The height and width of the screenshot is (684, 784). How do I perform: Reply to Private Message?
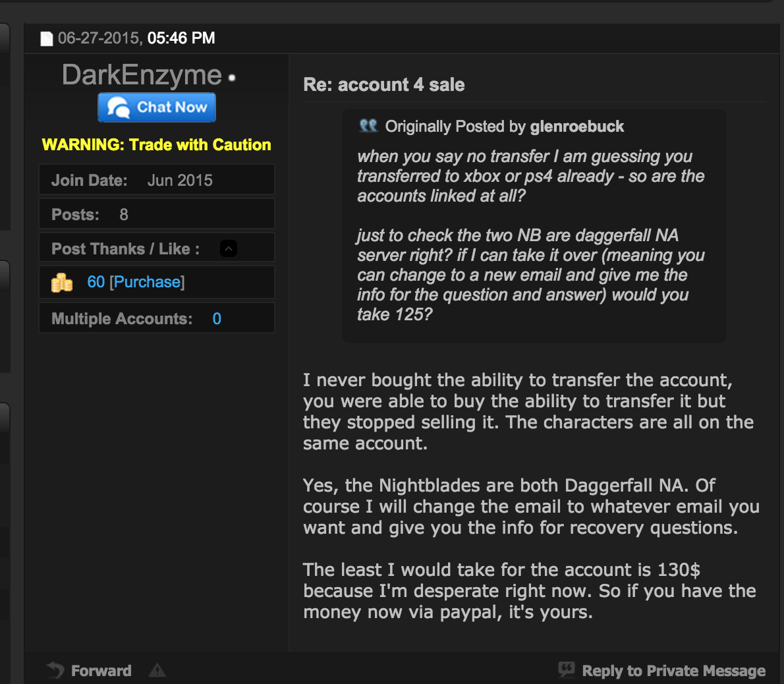(x=673, y=671)
